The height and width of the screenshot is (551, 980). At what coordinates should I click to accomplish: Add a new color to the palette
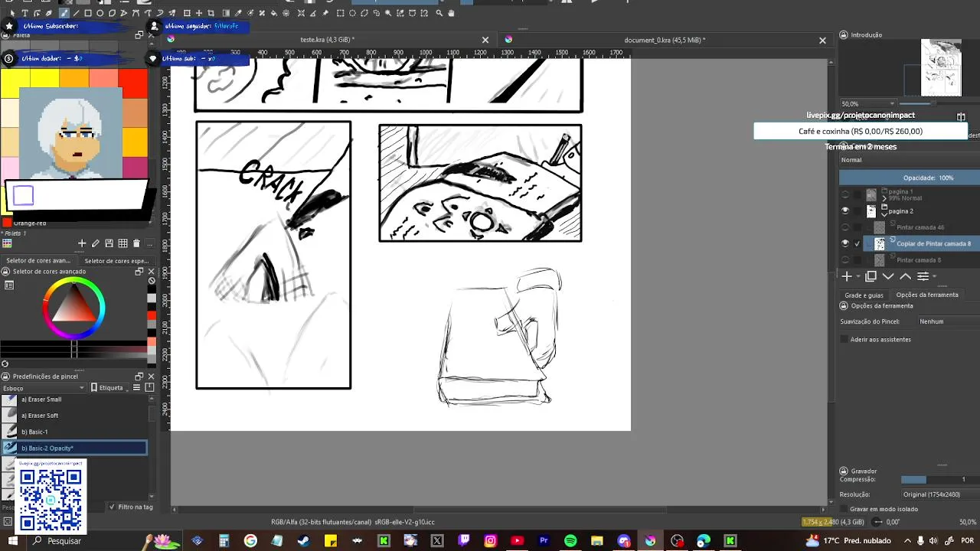[82, 243]
